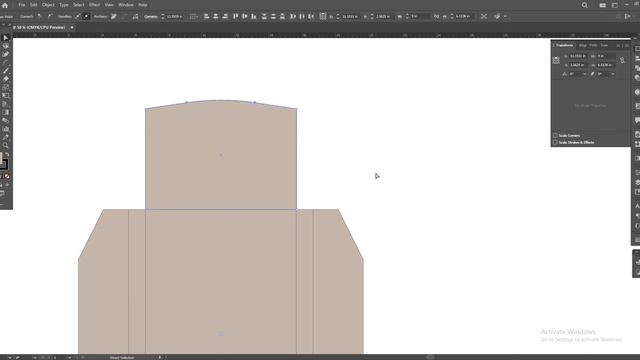Click the Corners label in the control bar
Screen dimensions: 640x360
point(151,16)
